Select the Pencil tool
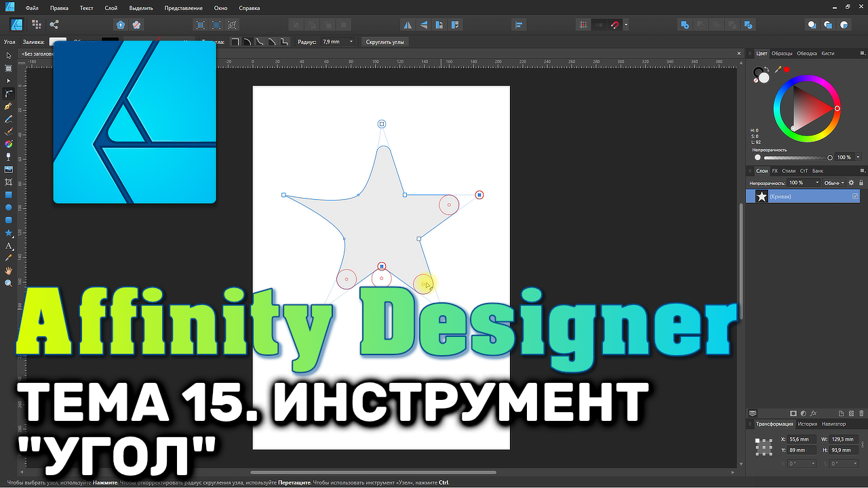 pyautogui.click(x=9, y=119)
